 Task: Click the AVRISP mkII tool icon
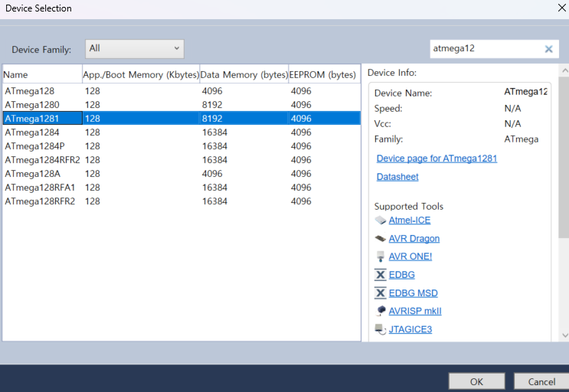pos(381,311)
